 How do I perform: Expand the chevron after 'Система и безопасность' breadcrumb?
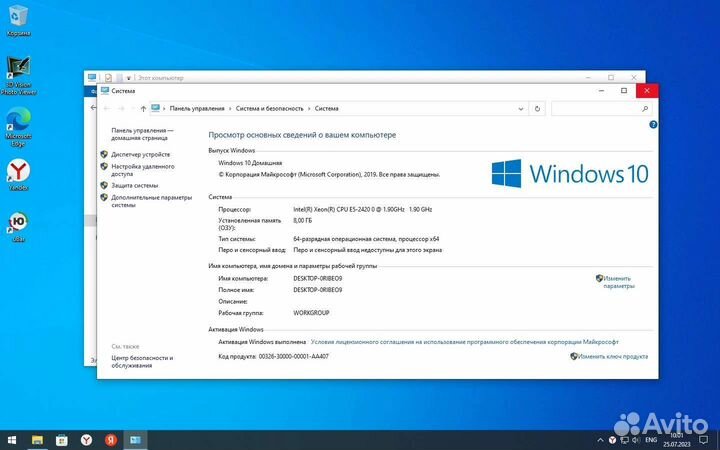[308, 108]
